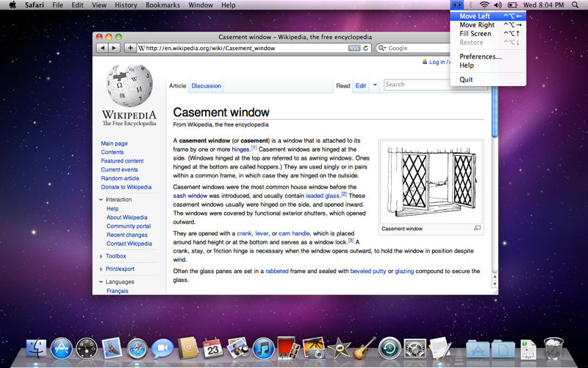The width and height of the screenshot is (588, 368).
Task: Select Move Right in the menu
Action: pyautogui.click(x=488, y=25)
